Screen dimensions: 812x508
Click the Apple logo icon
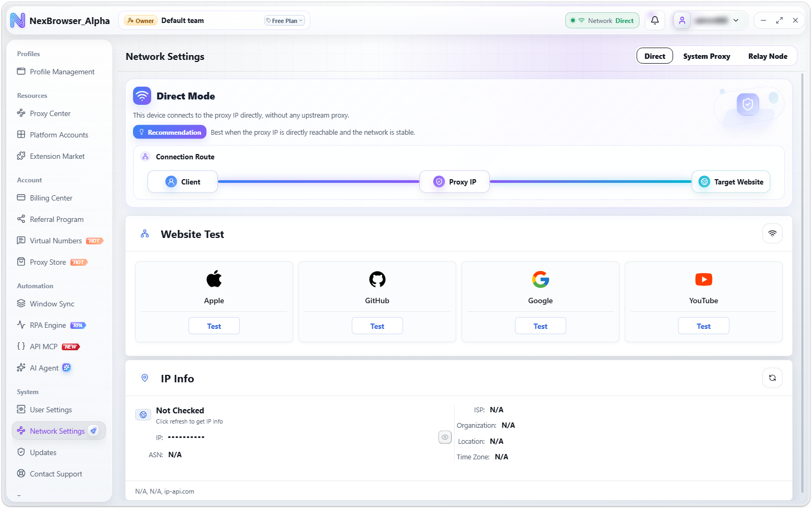pos(214,279)
